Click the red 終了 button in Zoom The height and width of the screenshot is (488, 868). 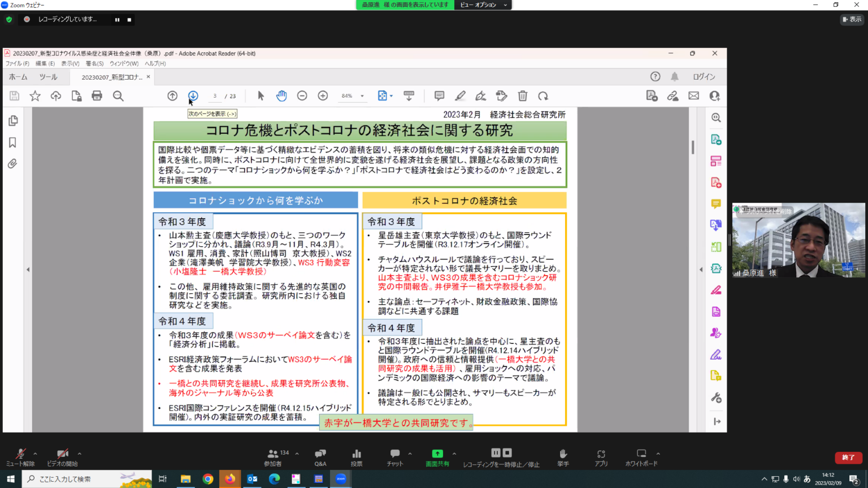[848, 457]
